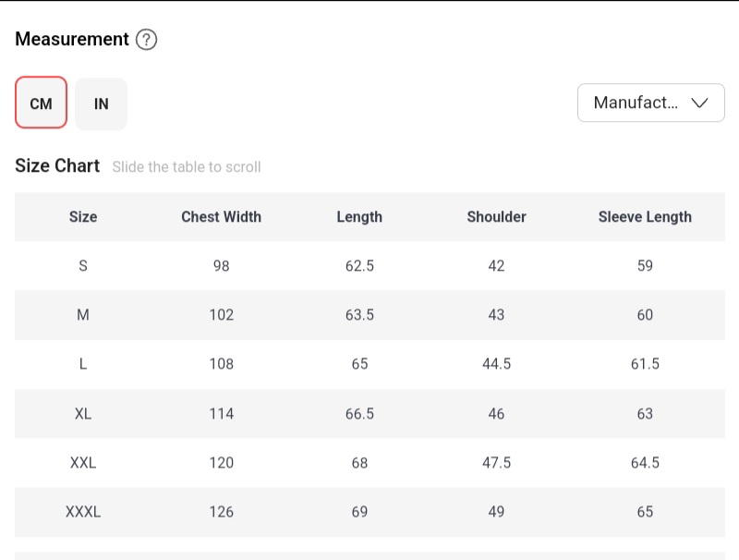Select the XL size row

coord(83,414)
